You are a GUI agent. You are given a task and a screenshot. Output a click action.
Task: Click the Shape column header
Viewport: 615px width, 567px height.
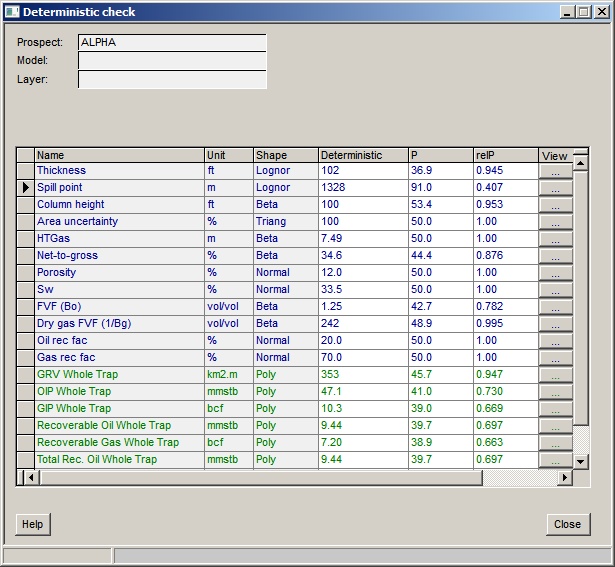pyautogui.click(x=285, y=155)
